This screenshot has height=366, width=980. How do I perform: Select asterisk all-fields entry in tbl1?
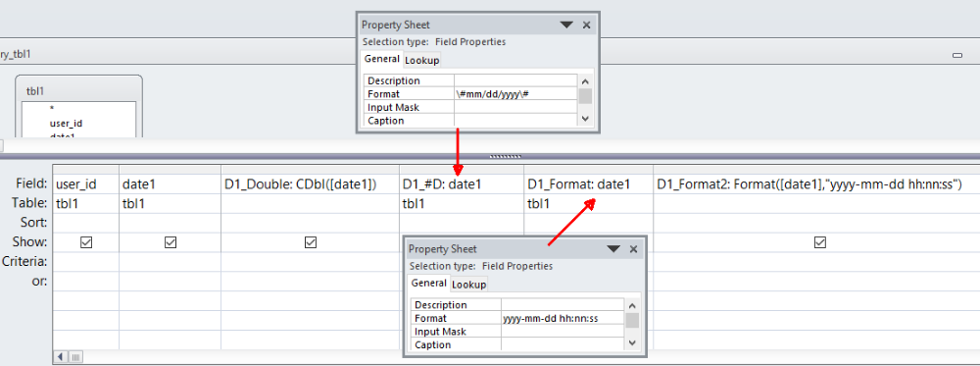[52, 110]
